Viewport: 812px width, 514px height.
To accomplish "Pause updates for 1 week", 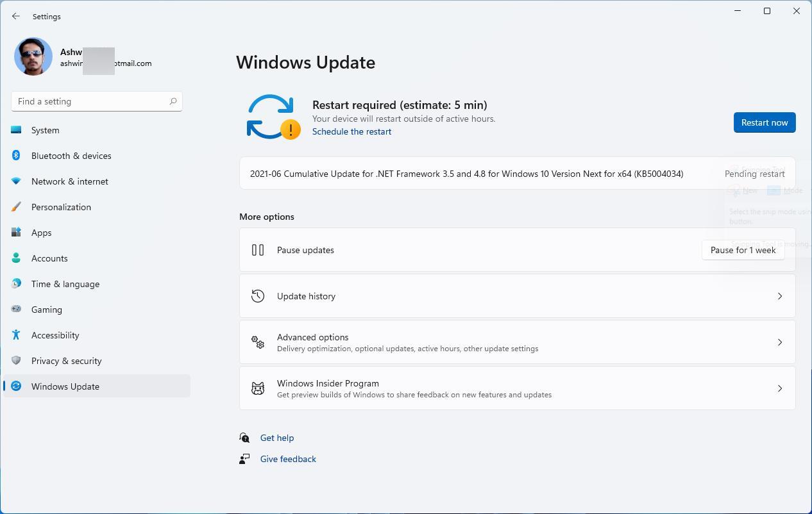I will coord(743,250).
